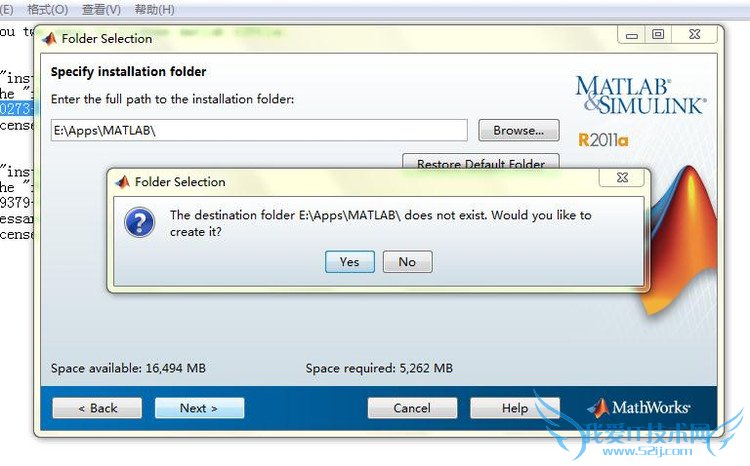This screenshot has width=750, height=466.
Task: Close the main Folder Selection installer window
Action: click(x=695, y=35)
